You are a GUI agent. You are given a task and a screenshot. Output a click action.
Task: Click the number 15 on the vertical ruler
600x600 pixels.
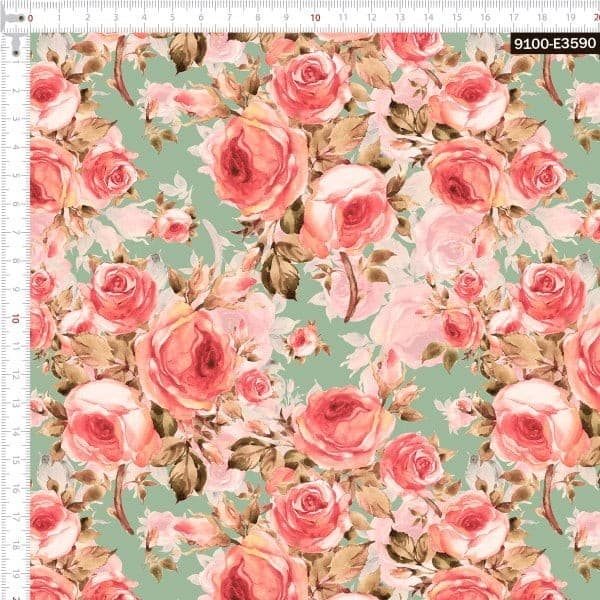(15, 460)
